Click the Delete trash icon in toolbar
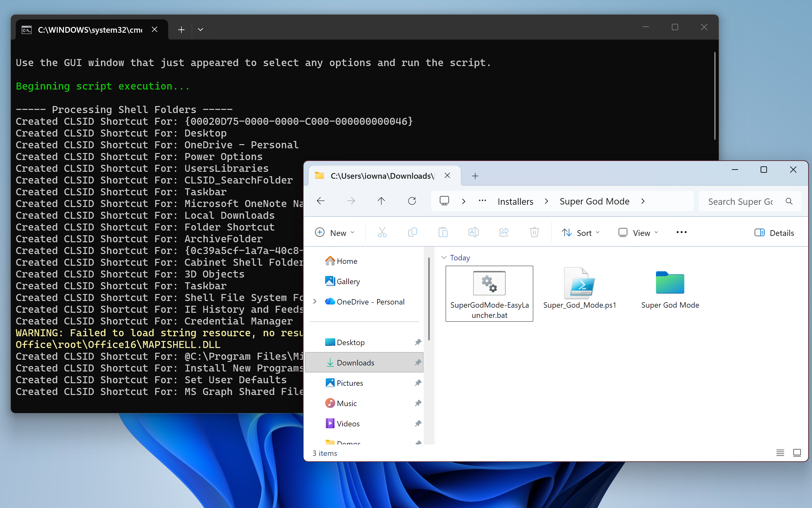Screen dimensions: 812x508 (534, 232)
